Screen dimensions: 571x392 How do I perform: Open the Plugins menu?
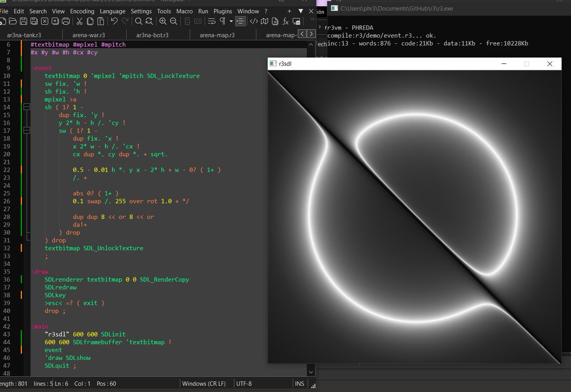coord(223,11)
